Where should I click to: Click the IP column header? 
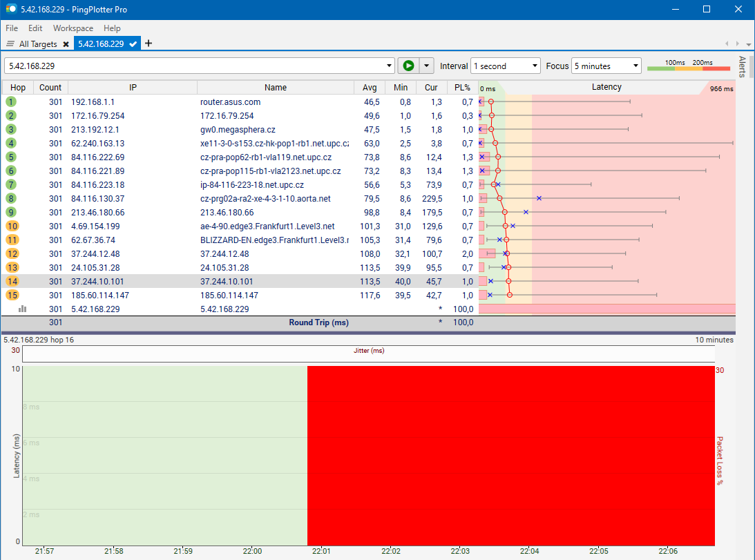coord(133,87)
